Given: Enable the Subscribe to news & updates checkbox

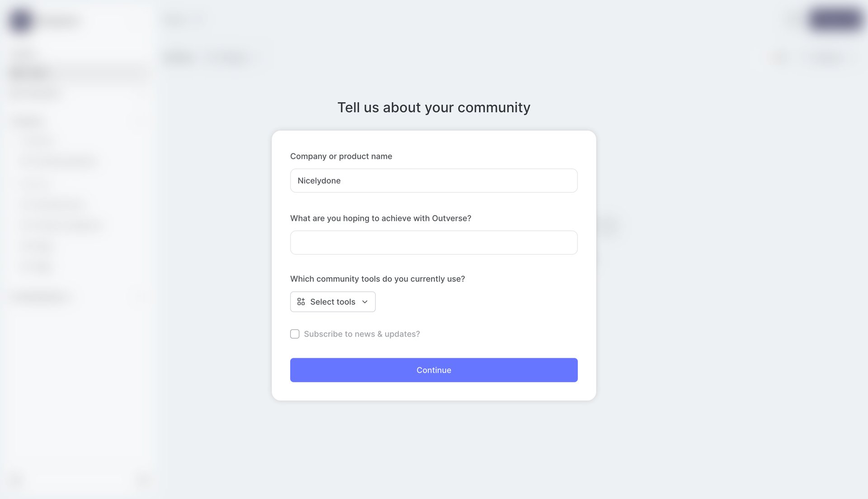Looking at the screenshot, I should [295, 334].
